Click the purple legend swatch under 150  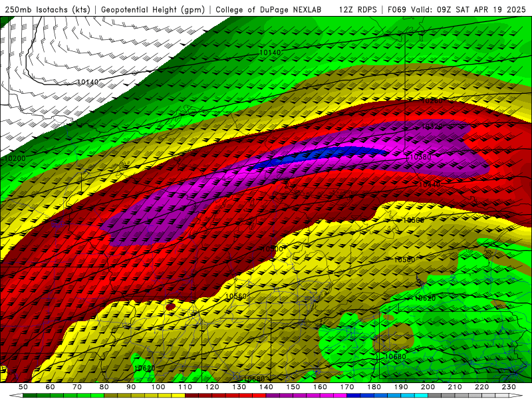coord(300,396)
